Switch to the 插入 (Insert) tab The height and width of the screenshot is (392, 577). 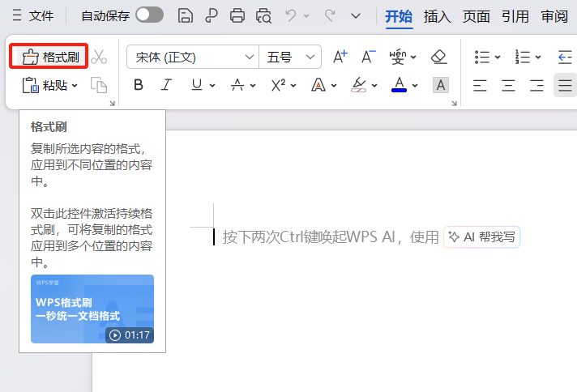click(437, 16)
